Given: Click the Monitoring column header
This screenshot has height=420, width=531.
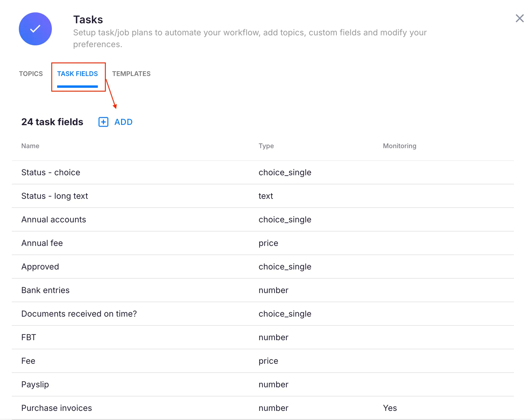Looking at the screenshot, I should point(400,146).
